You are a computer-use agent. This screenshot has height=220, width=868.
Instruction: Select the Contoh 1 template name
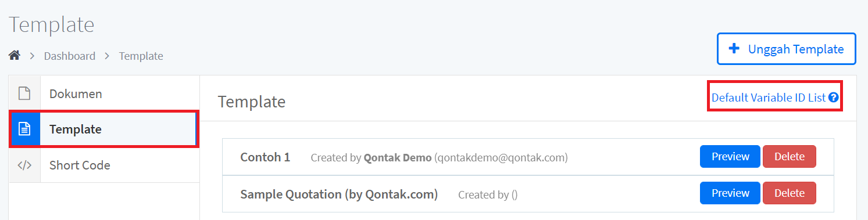(x=265, y=157)
